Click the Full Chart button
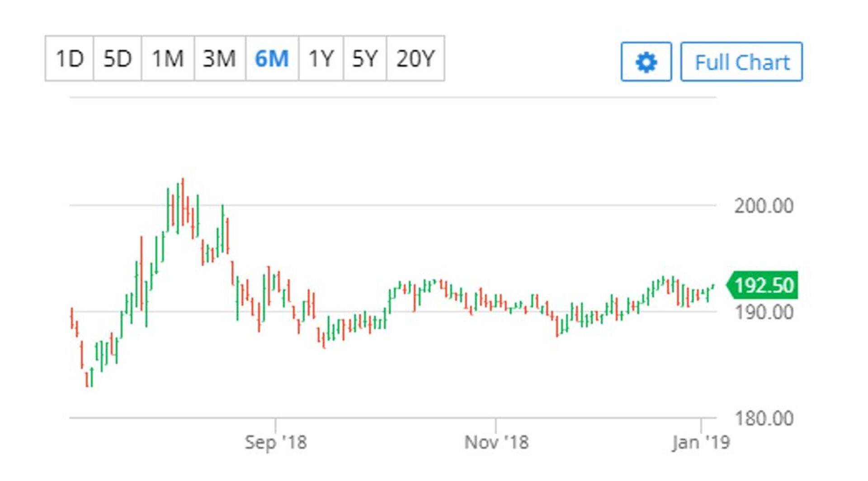 (x=741, y=62)
